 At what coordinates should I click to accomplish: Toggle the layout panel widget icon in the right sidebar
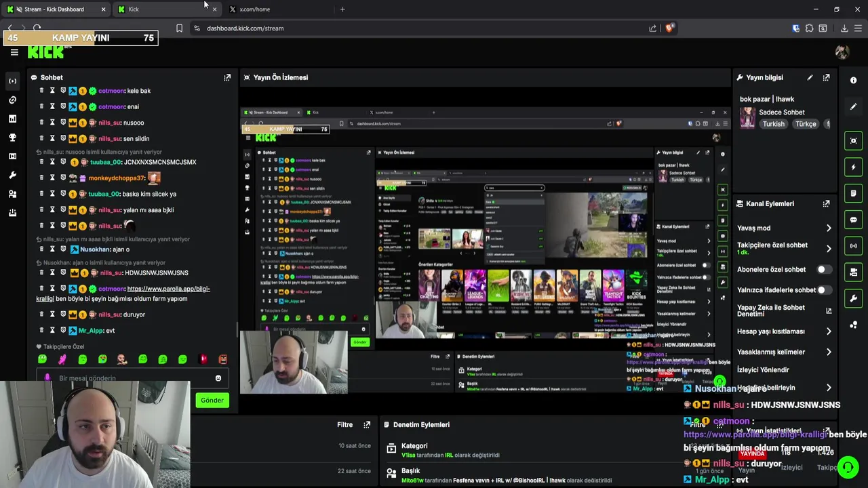(853, 272)
